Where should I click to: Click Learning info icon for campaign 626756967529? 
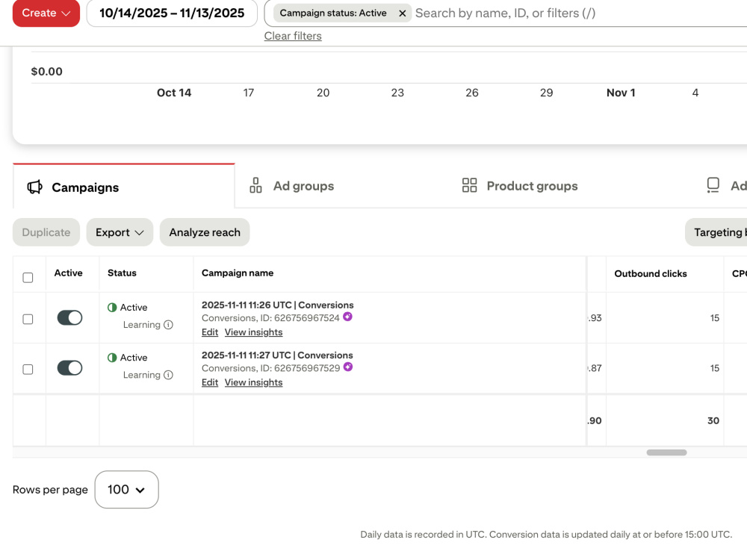[x=168, y=376]
